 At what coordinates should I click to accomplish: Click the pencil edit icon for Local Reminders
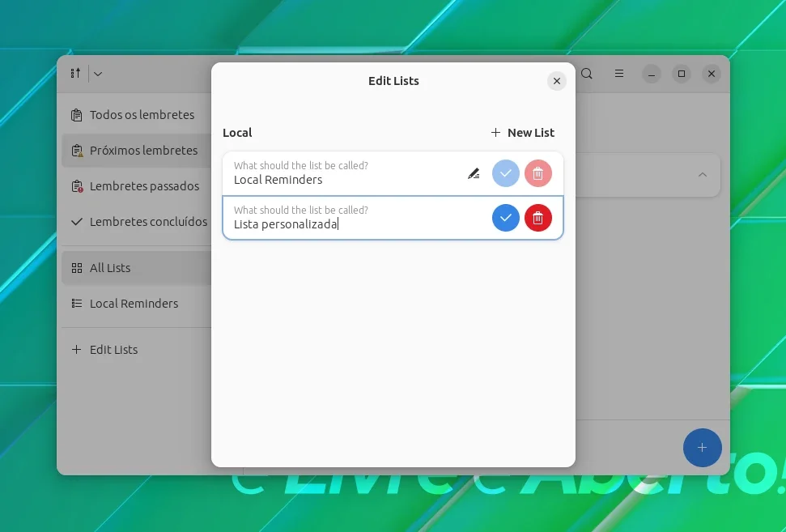pos(474,173)
